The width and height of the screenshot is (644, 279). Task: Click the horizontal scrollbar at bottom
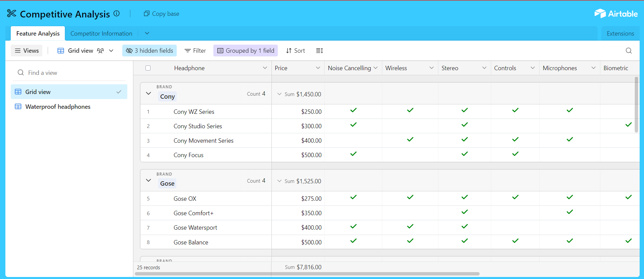[x=307, y=274]
